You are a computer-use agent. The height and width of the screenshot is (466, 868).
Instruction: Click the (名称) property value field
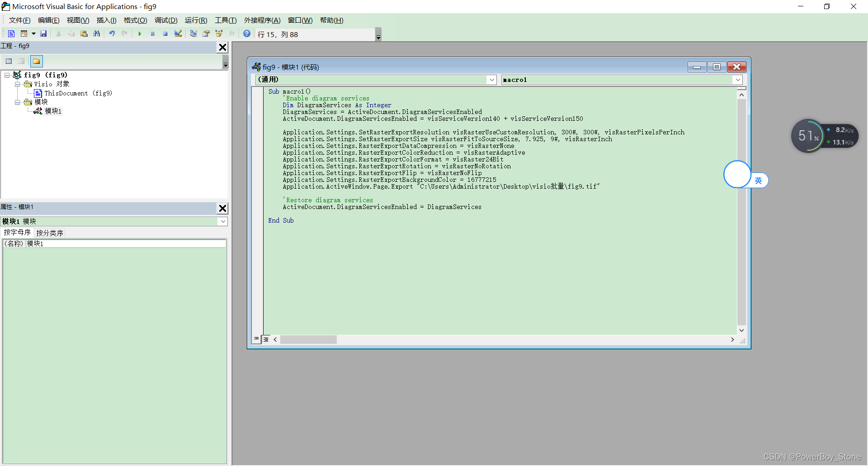(126, 243)
